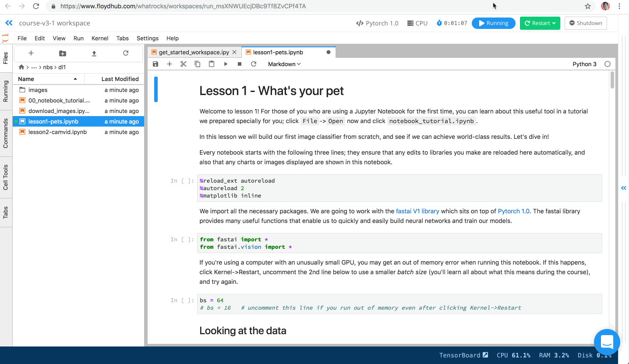The width and height of the screenshot is (629, 364).
Task: Open the TensorBoard link in status bar
Action: [x=463, y=355]
